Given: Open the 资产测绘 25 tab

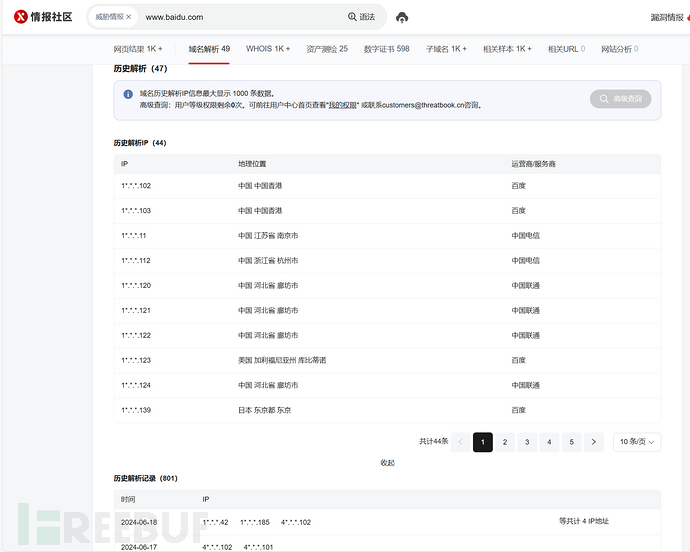Looking at the screenshot, I should 327,49.
